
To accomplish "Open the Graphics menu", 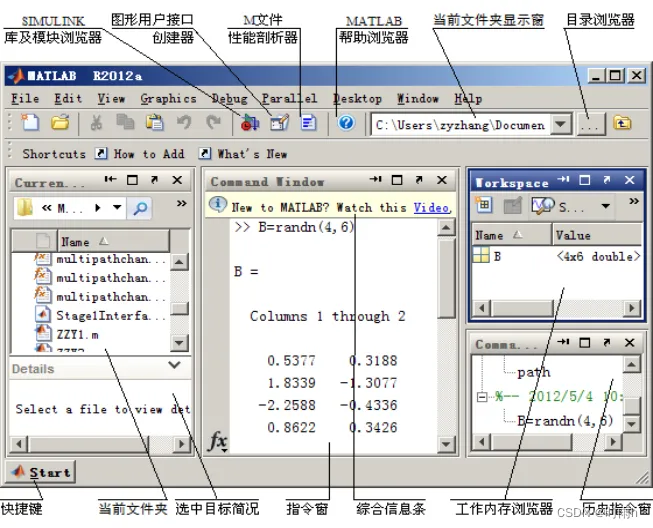I will click(168, 99).
